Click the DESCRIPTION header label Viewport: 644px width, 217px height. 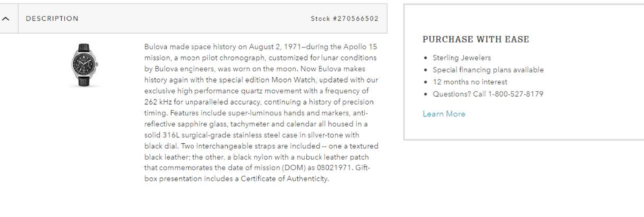click(52, 18)
